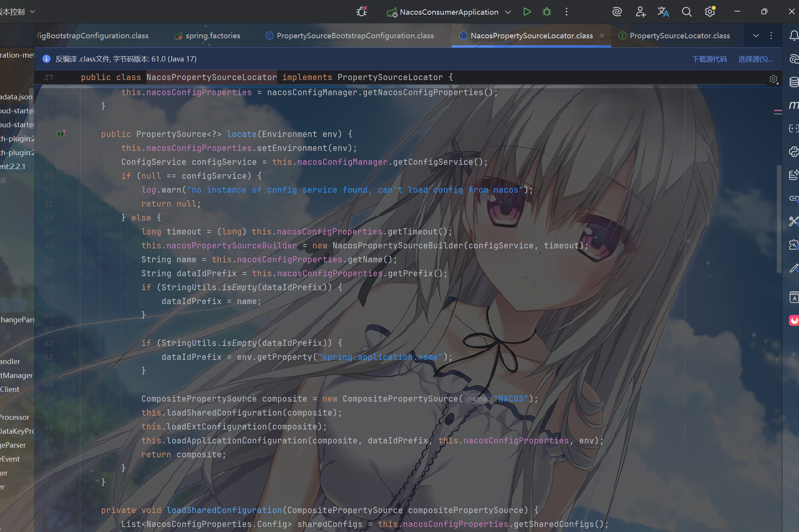Click log.warn call on line 51
The width and height of the screenshot is (799, 532).
[161, 190]
